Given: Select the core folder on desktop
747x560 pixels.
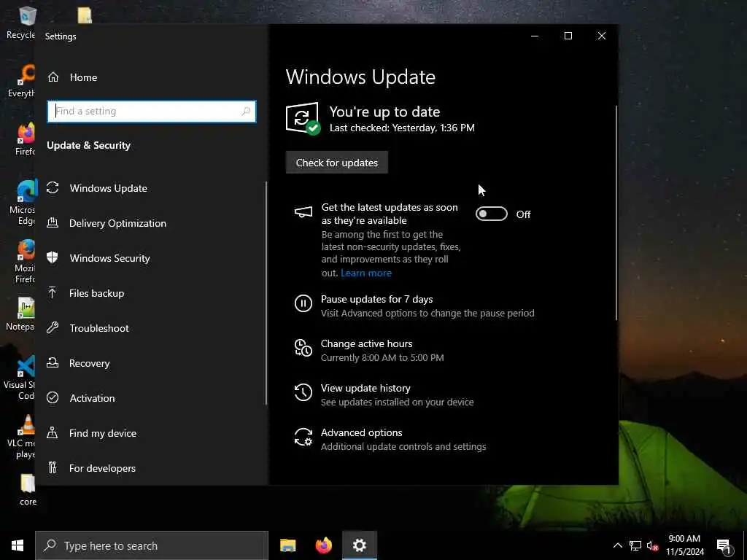Looking at the screenshot, I should coord(28,489).
